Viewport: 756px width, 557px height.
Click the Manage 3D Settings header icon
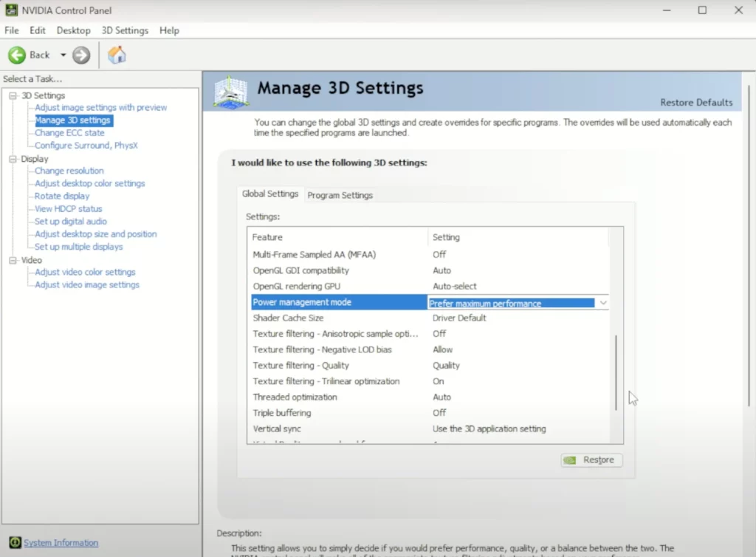click(x=231, y=92)
